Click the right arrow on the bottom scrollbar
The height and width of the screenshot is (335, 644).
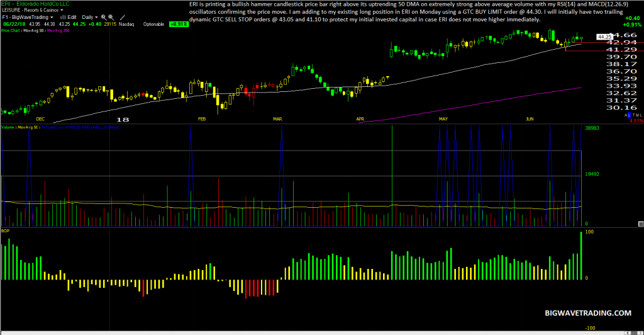tap(640, 332)
